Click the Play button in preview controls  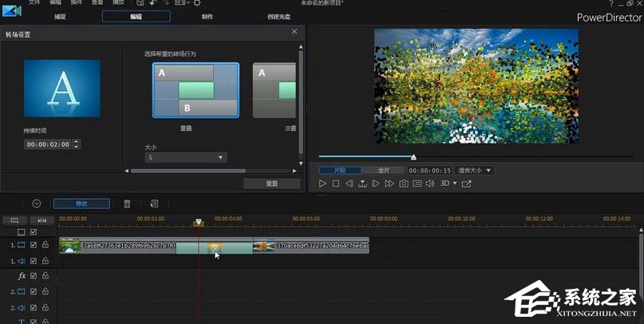pos(322,184)
